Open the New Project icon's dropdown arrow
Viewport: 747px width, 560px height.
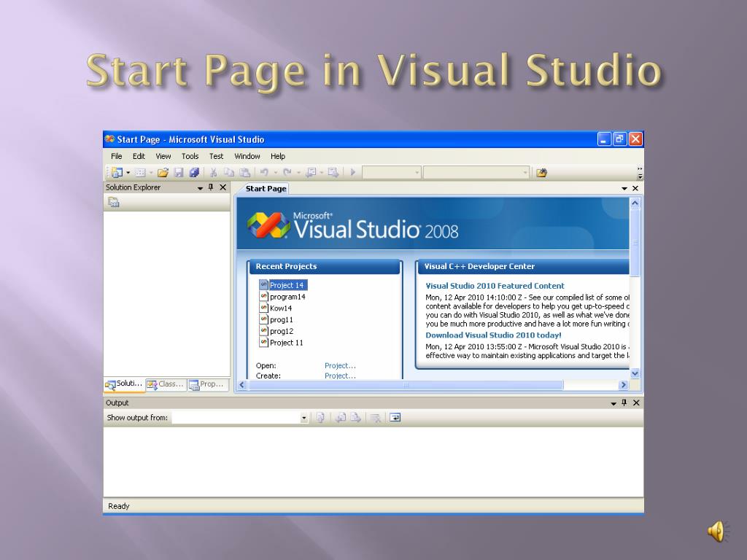128,173
